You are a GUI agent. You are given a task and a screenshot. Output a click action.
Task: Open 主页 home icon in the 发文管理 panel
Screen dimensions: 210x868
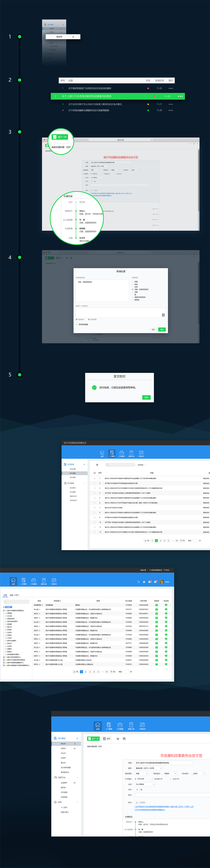(x=102, y=453)
